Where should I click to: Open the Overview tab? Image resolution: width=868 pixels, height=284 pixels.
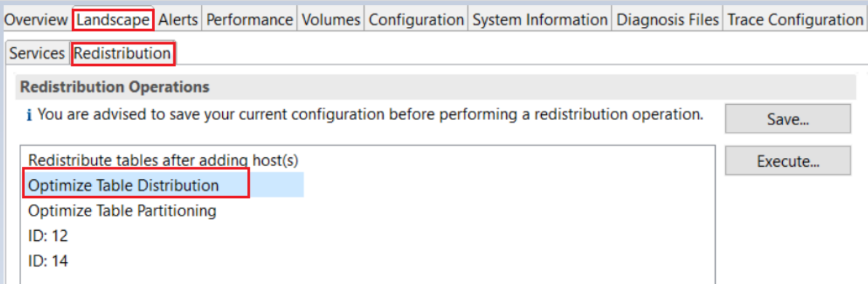coord(36,20)
